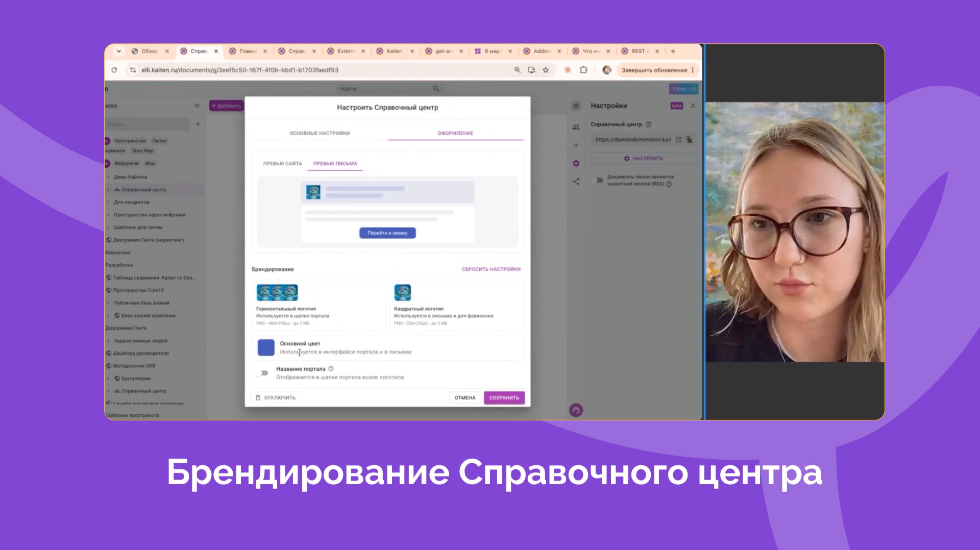Reload the page in the browser
Viewport: 980px width, 550px height.
[114, 70]
